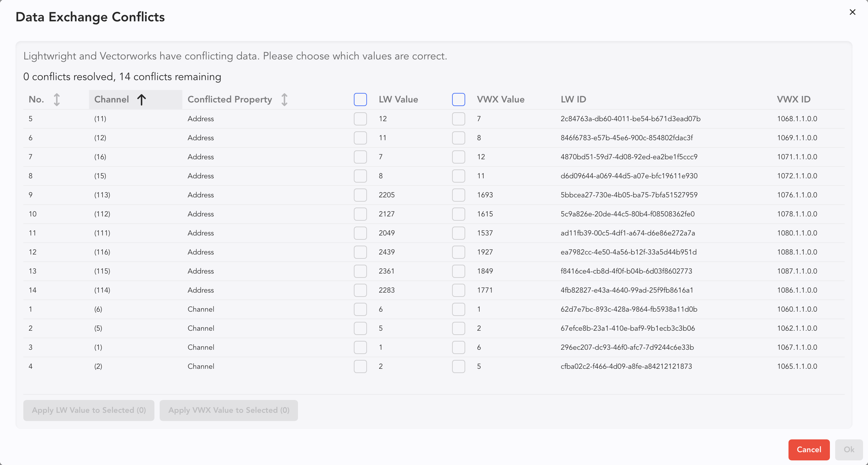Click VWX ID 1086.1.1.0.0 cell
The width and height of the screenshot is (868, 465).
pos(797,290)
